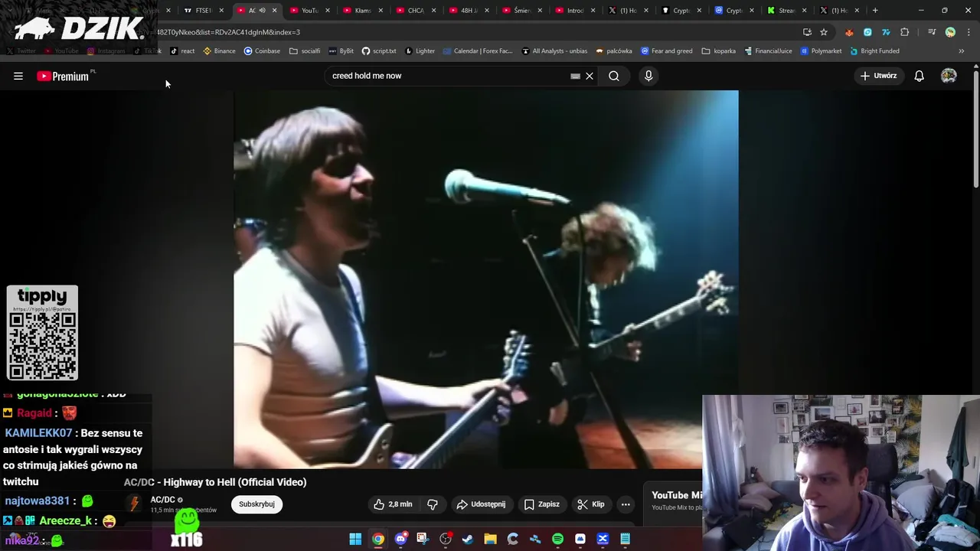The height and width of the screenshot is (551, 980).
Task: Open the Windows Start menu
Action: click(x=355, y=539)
